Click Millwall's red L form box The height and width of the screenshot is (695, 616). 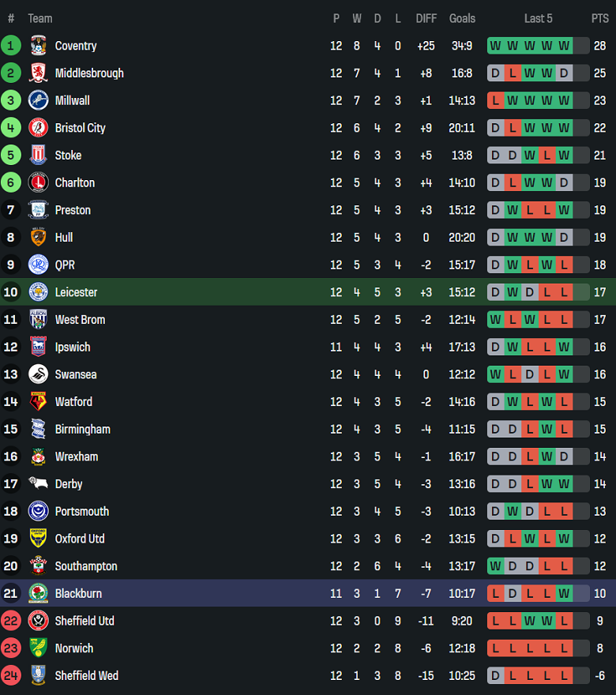coord(495,100)
